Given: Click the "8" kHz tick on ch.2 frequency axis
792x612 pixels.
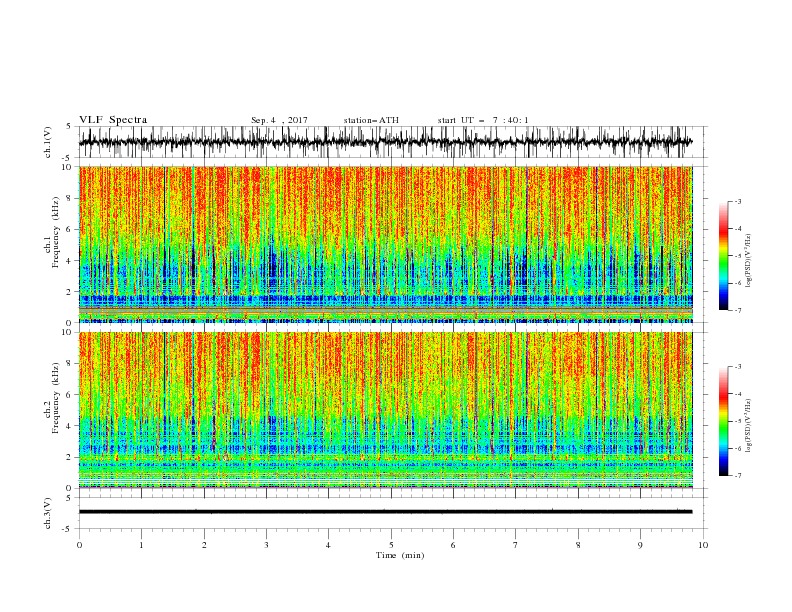Looking at the screenshot, I should point(71,364).
